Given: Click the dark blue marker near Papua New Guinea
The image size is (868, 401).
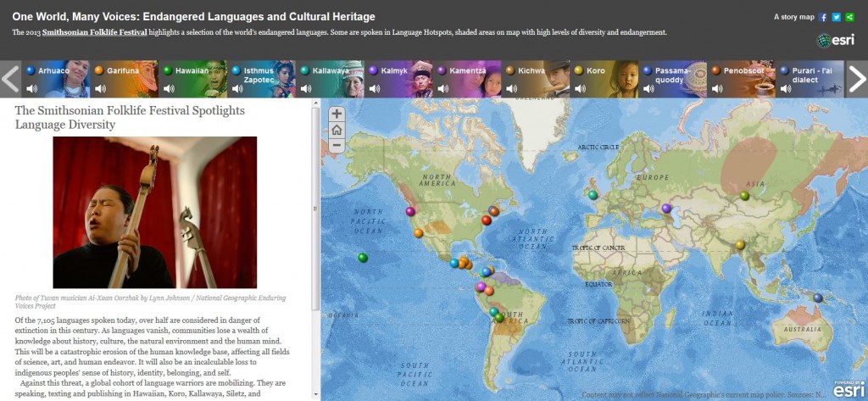Looking at the screenshot, I should click(x=818, y=298).
